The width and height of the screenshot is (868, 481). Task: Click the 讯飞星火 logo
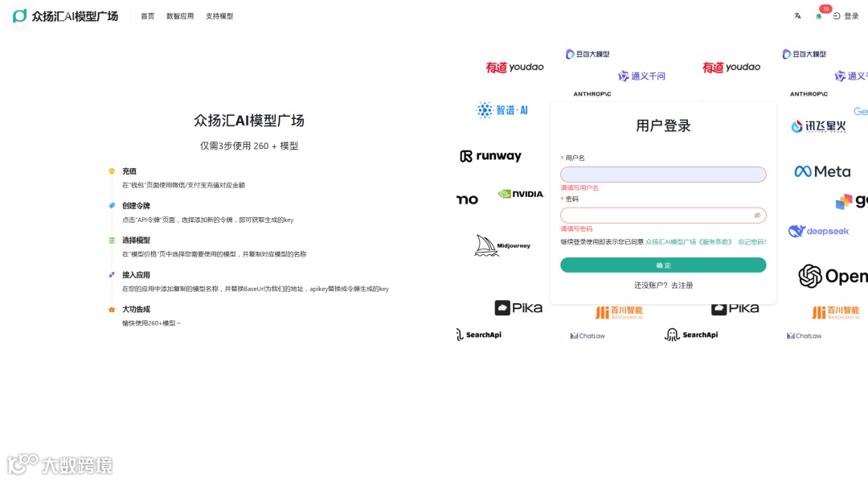pyautogui.click(x=818, y=127)
